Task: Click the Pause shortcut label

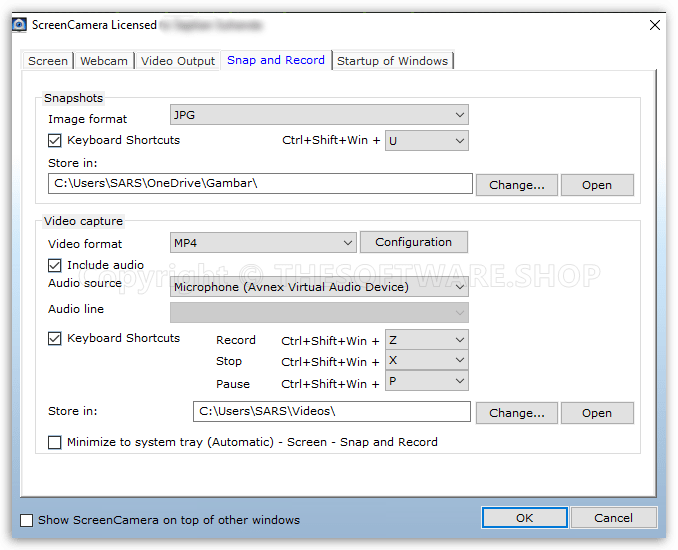Action: coord(233,384)
